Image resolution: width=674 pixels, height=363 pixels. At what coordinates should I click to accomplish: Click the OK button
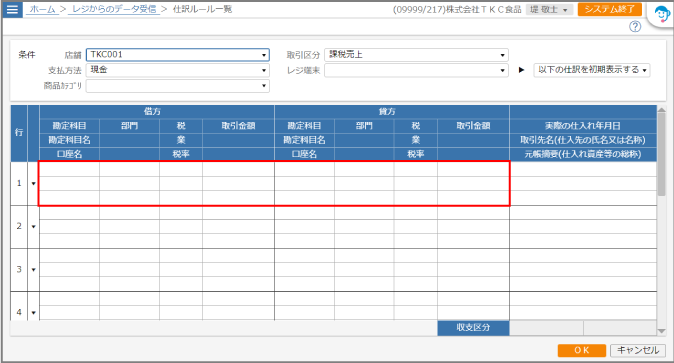click(582, 350)
